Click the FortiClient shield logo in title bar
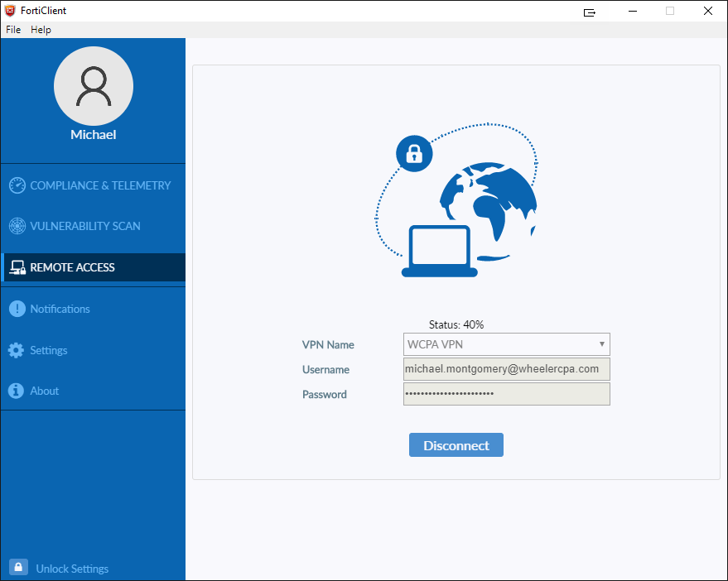The height and width of the screenshot is (581, 728). 10,11
